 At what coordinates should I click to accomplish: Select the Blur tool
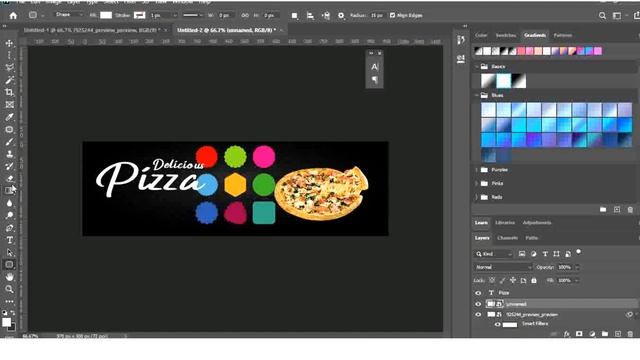click(9, 203)
